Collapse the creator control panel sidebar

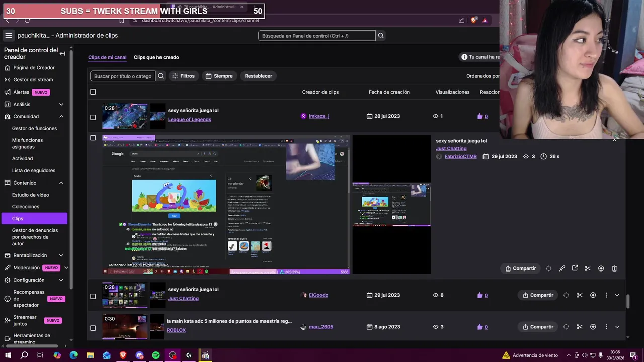tap(62, 54)
